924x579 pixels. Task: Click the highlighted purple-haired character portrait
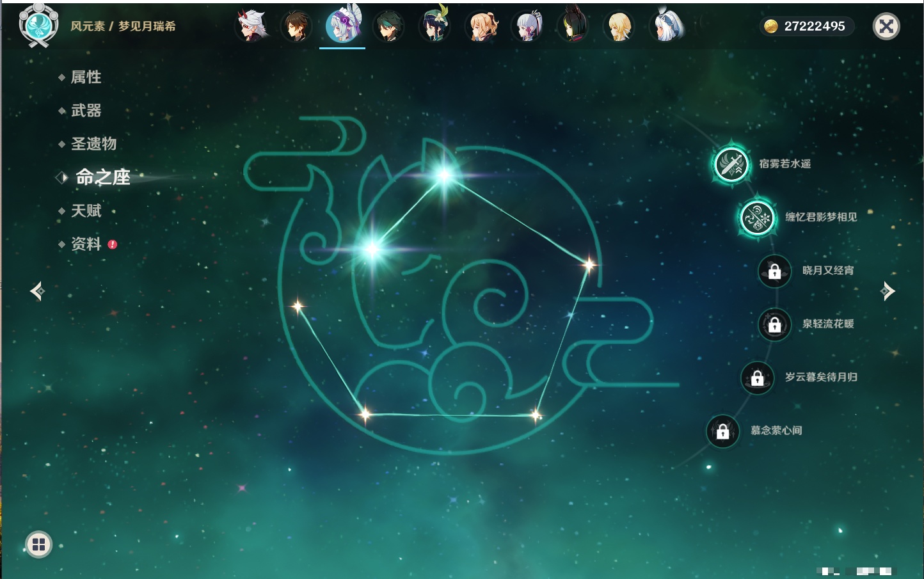coord(343,26)
